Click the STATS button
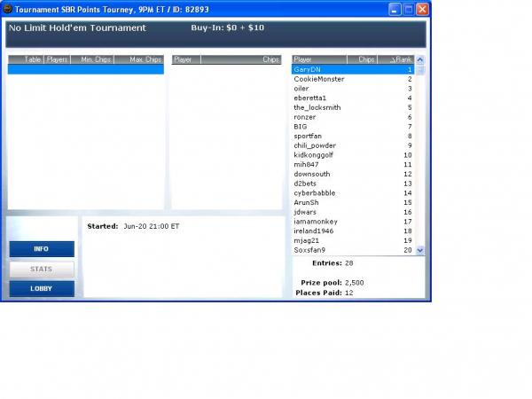 42,269
